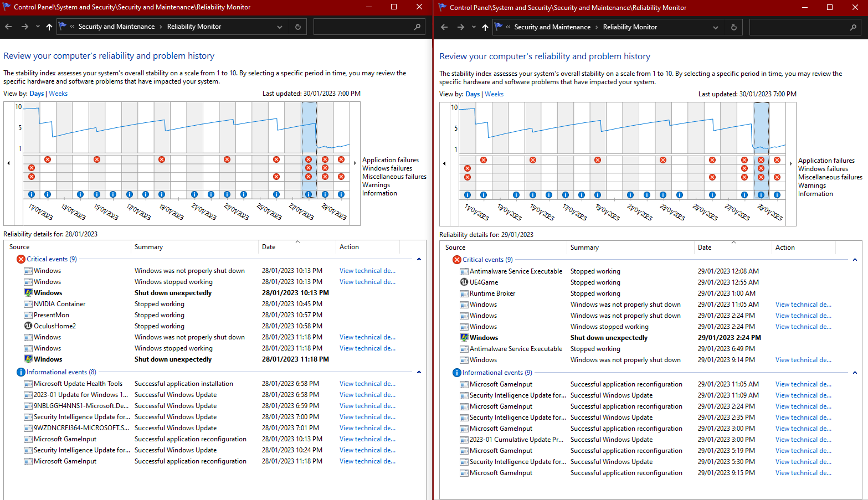View technical details for Microsoft Update Health Tools
This screenshot has width=868, height=500.
coord(367,384)
